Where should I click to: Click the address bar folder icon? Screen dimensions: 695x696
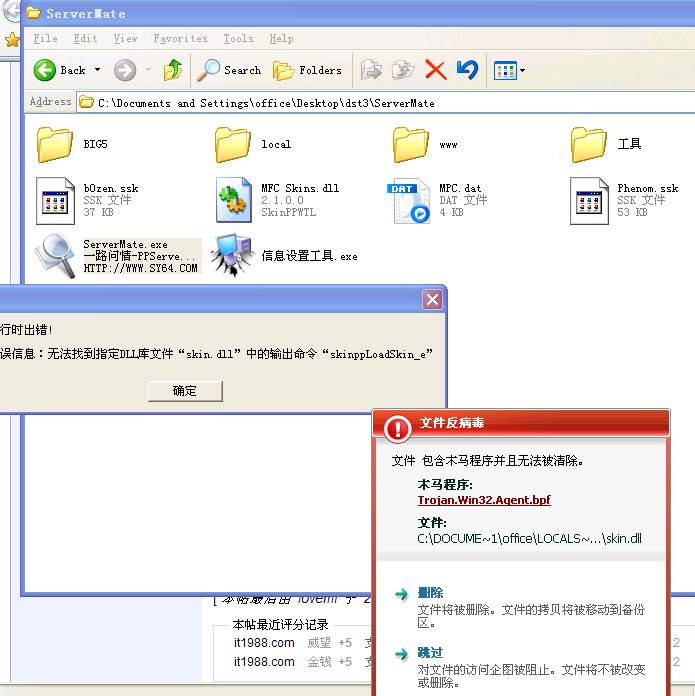(x=86, y=103)
